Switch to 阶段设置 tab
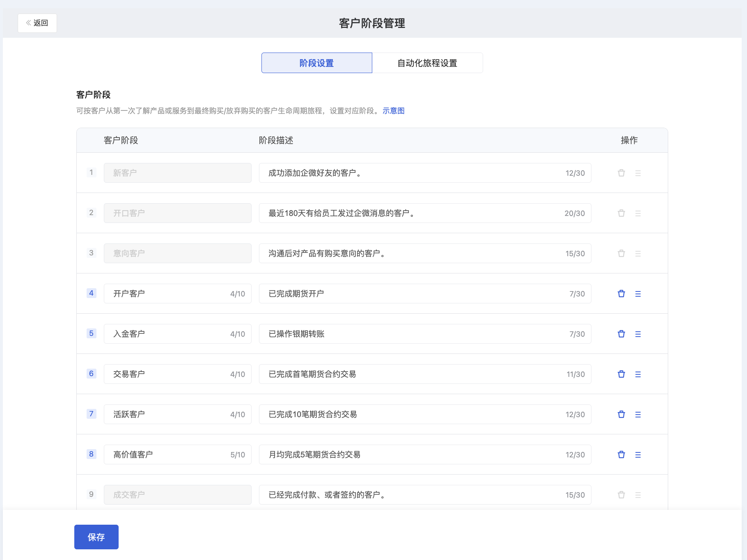The width and height of the screenshot is (747, 560). [317, 63]
